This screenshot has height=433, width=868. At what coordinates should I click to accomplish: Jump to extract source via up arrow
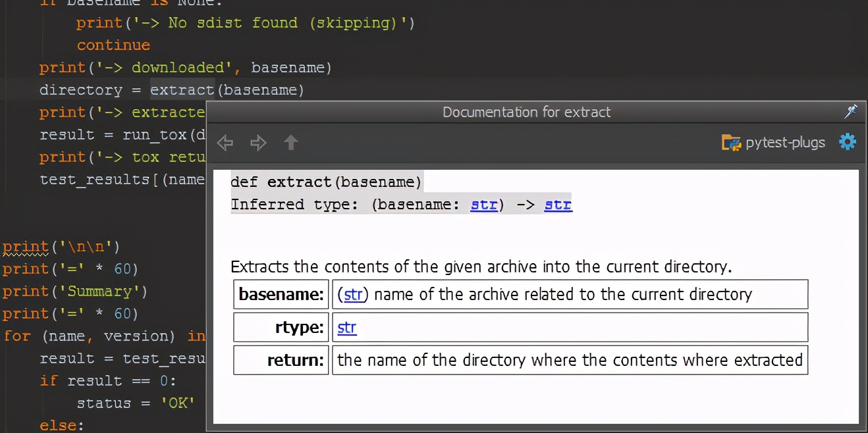coord(290,142)
